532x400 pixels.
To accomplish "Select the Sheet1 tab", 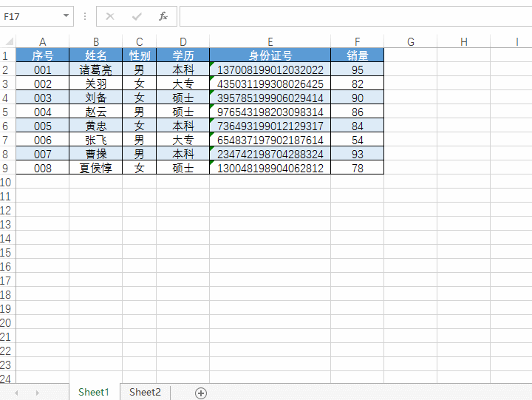I will point(94,392).
